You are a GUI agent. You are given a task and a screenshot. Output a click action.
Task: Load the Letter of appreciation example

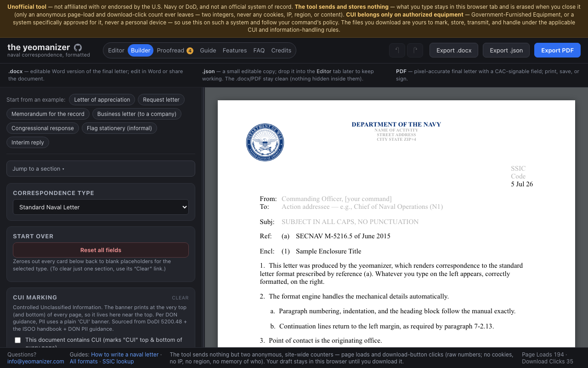point(102,100)
